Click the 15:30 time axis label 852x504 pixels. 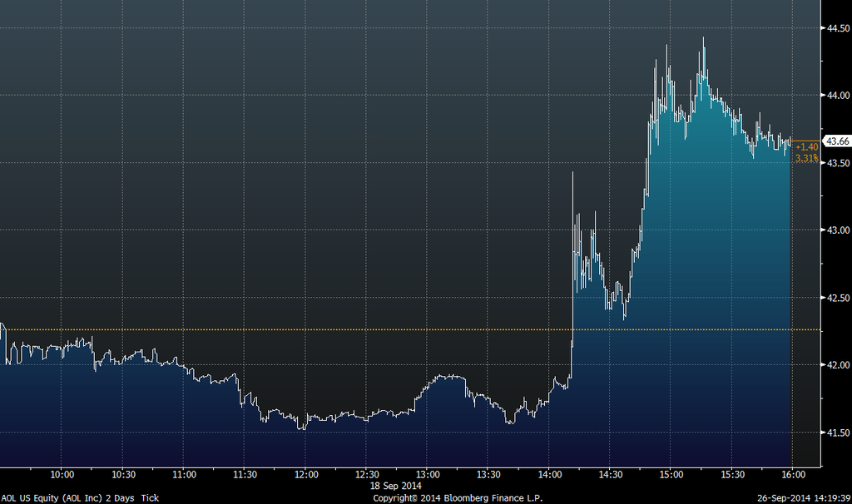pyautogui.click(x=732, y=475)
